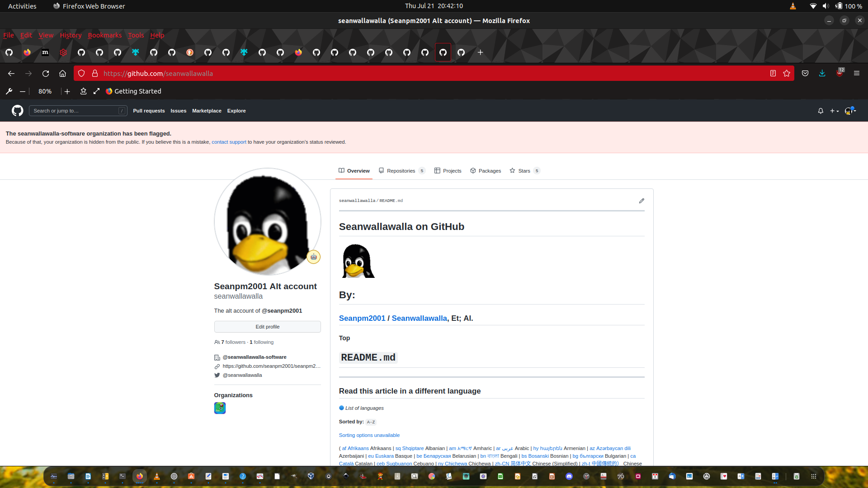
Task: Open uBlock extension icon showing 12
Action: pos(840,73)
